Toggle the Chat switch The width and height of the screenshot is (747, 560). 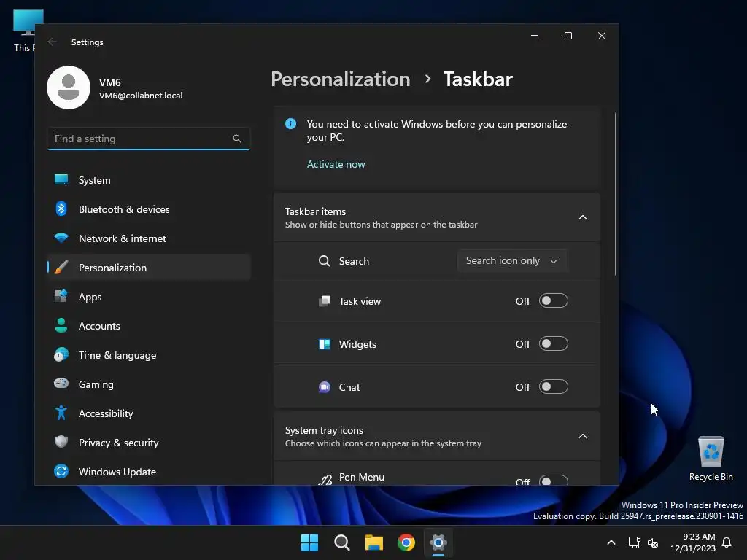click(554, 386)
